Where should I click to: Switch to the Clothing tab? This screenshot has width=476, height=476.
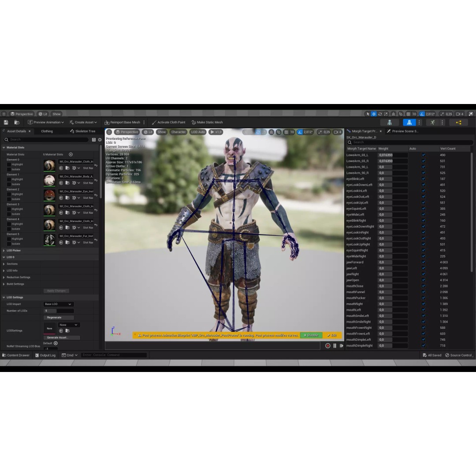(x=47, y=131)
